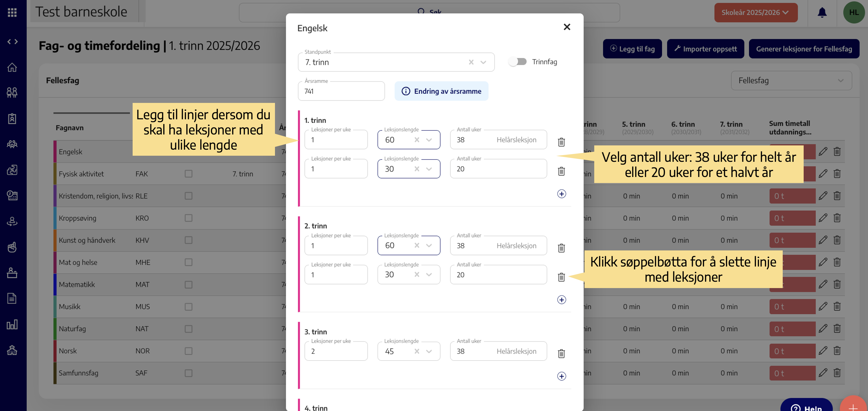This screenshot has height=411, width=868.
Task: Open the notification bell icon
Action: tap(822, 12)
